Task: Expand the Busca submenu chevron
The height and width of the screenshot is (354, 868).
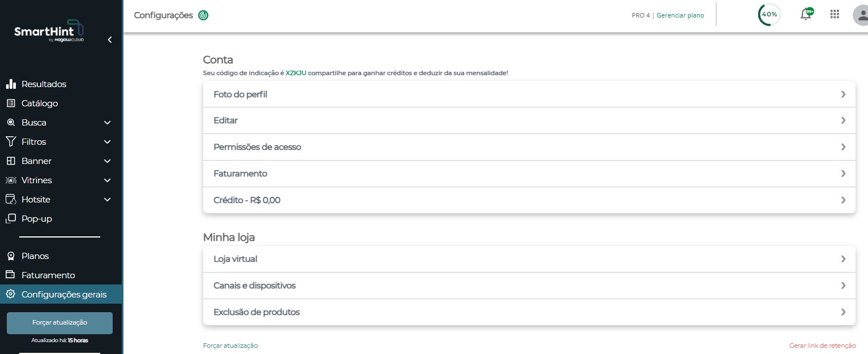Action: [x=108, y=123]
